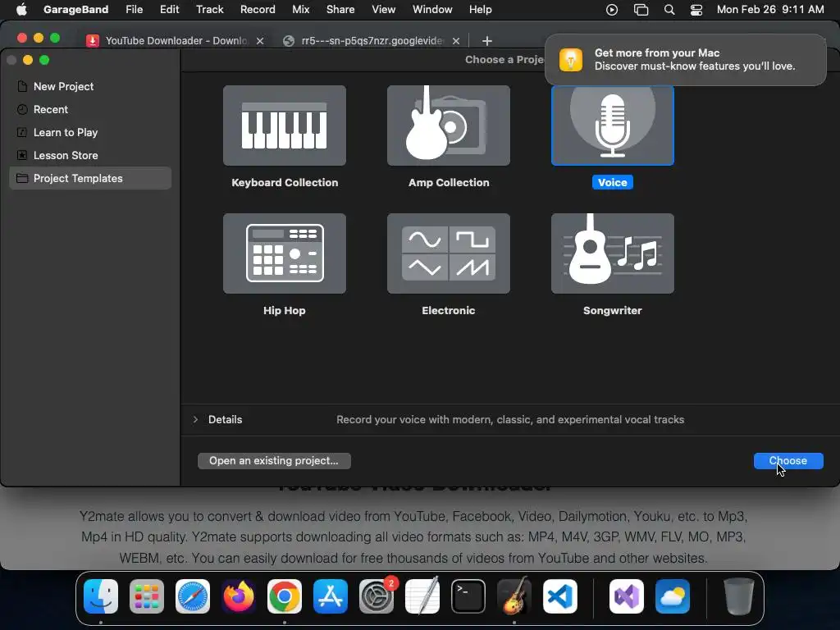The width and height of the screenshot is (840, 630).
Task: Launch Safari from the Dock
Action: click(x=193, y=596)
